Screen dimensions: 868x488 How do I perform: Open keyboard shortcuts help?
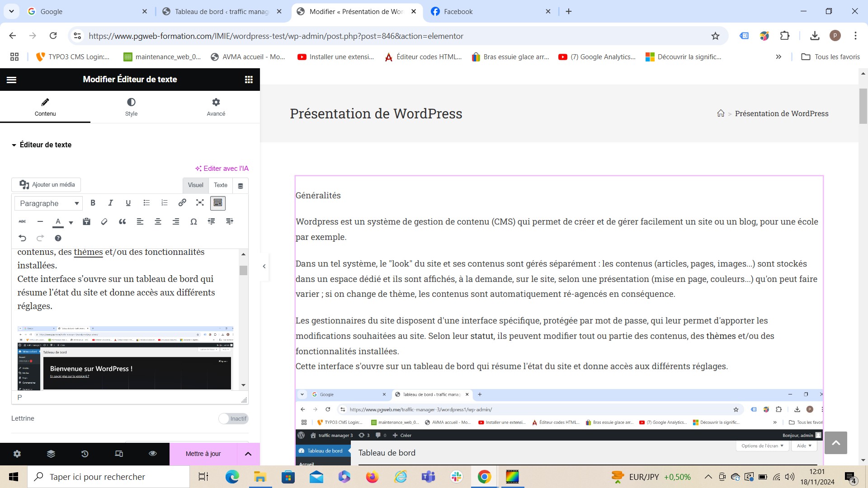click(58, 238)
